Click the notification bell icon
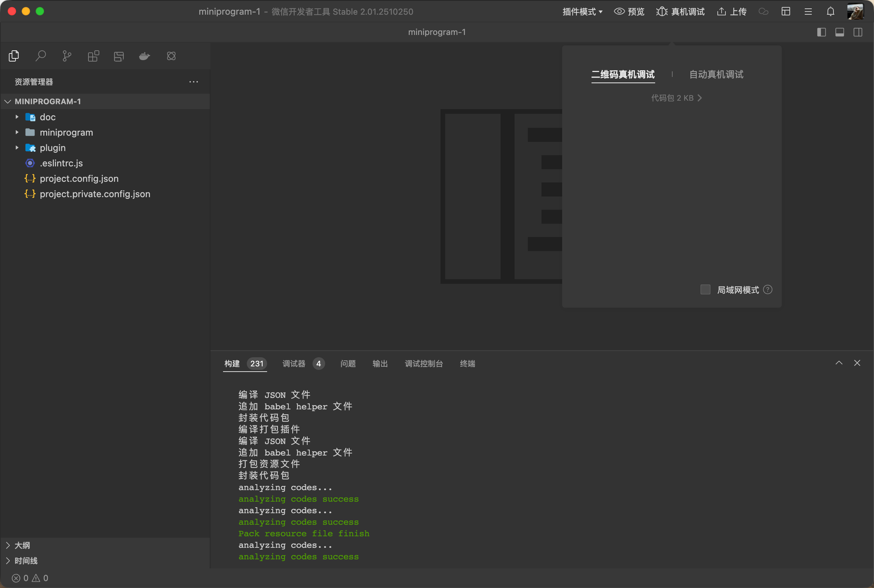Viewport: 874px width, 588px height. [x=831, y=12]
